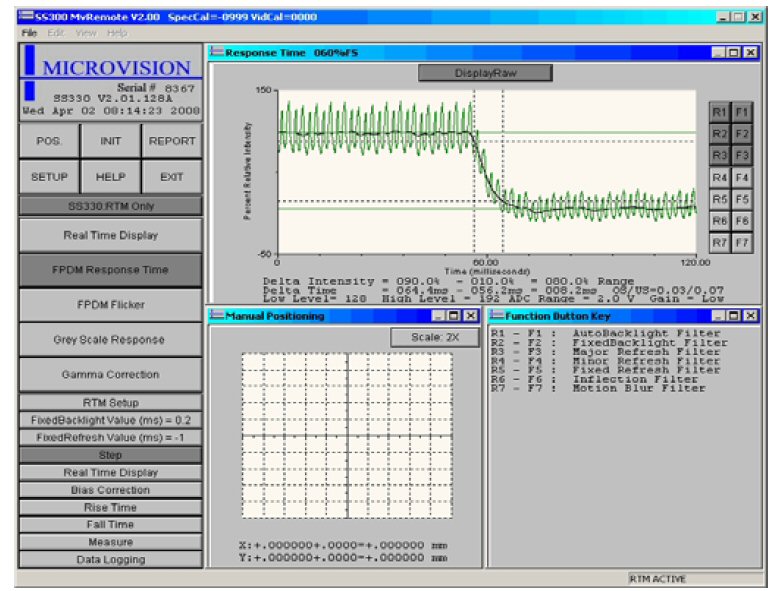The width and height of the screenshot is (773, 591).
Task: Click Bias Correction button
Action: click(x=111, y=490)
